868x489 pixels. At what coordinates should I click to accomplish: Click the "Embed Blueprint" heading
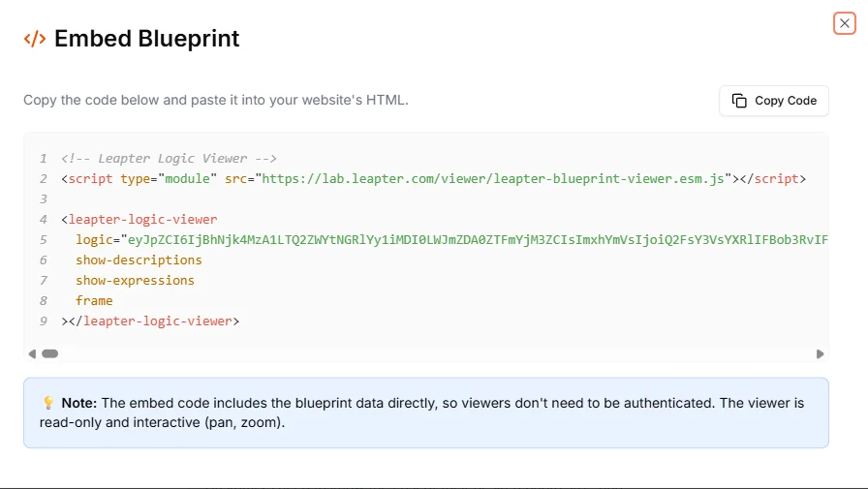click(146, 39)
